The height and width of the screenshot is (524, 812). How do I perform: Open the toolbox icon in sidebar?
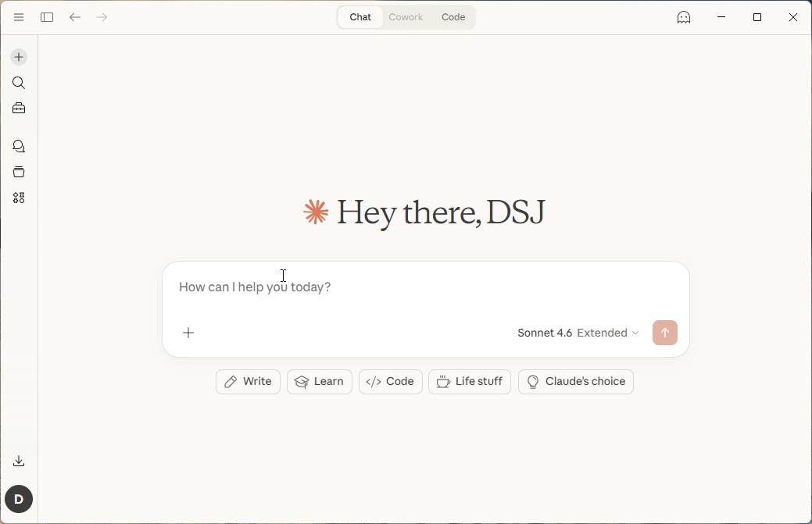[x=19, y=108]
